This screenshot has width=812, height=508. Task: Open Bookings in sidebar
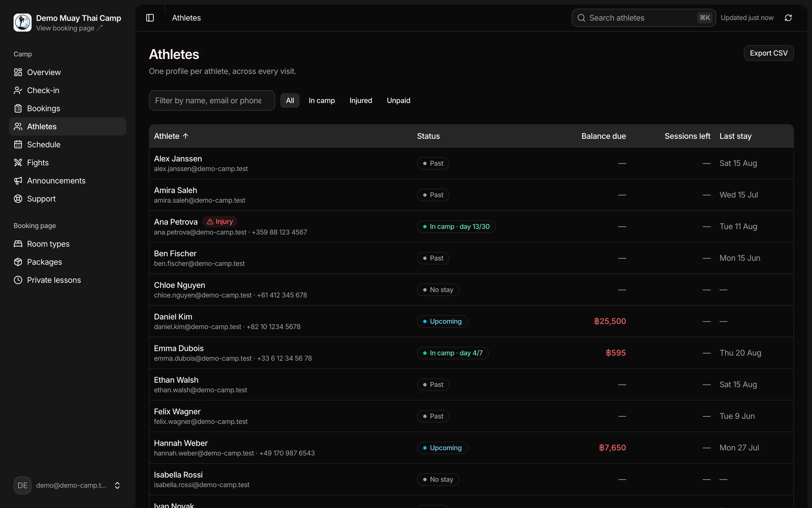click(x=68, y=109)
